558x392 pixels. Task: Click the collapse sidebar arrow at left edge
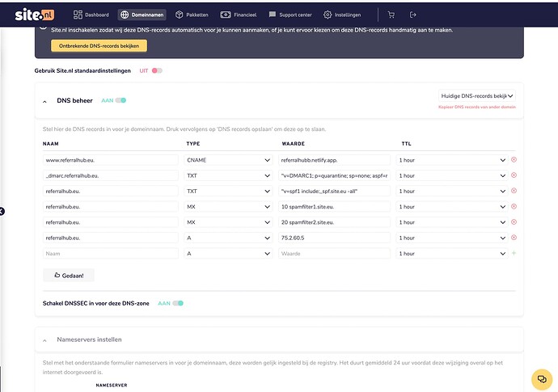pyautogui.click(x=2, y=211)
